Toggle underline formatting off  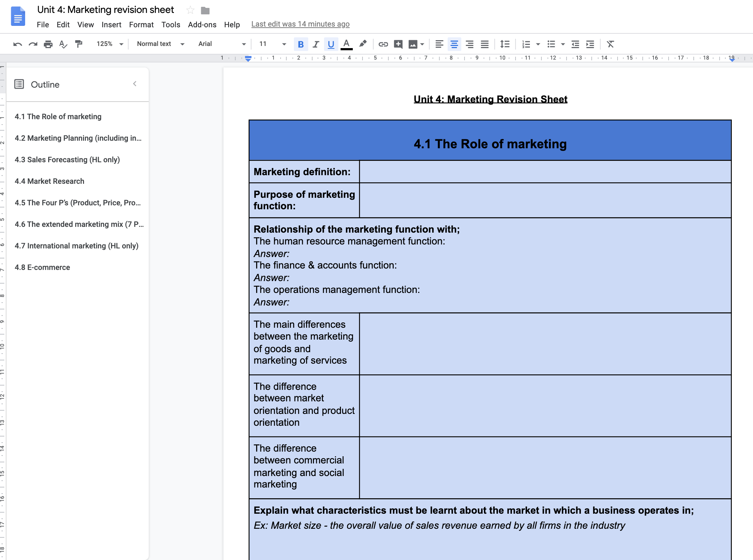(x=331, y=44)
